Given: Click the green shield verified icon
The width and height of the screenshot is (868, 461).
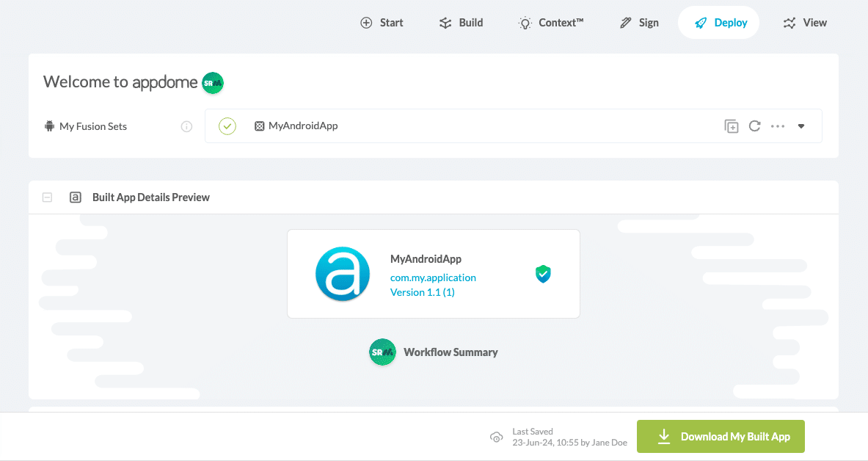Looking at the screenshot, I should point(543,275).
